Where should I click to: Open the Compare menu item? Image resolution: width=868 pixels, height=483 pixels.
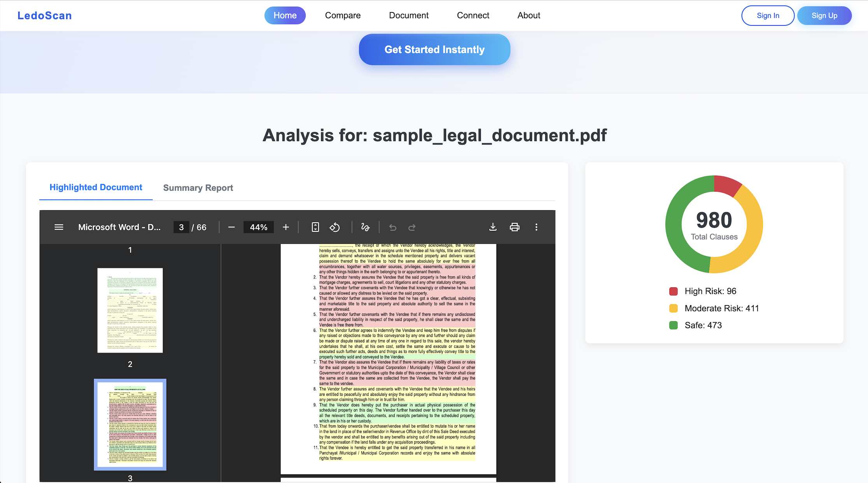tap(343, 15)
